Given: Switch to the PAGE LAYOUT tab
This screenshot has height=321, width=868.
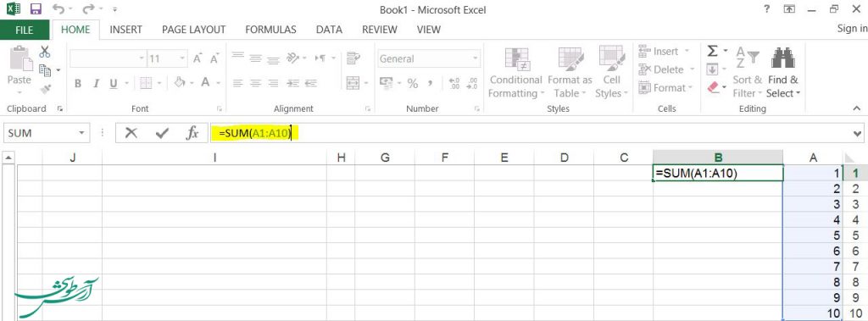Looking at the screenshot, I should [x=194, y=30].
